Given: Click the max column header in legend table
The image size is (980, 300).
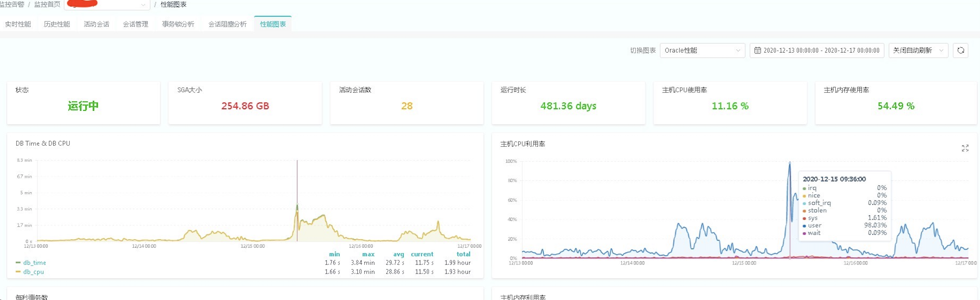Looking at the screenshot, I should pos(368,254).
